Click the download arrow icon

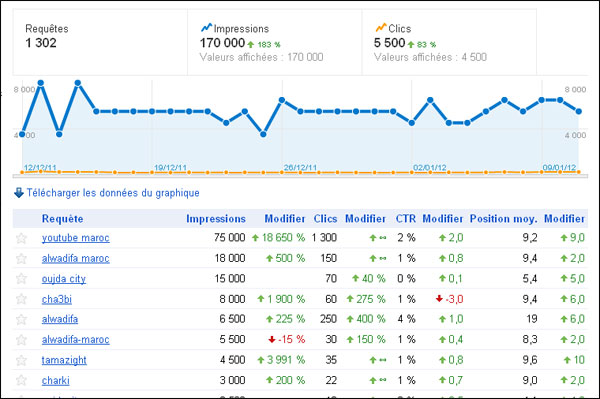coord(19,193)
